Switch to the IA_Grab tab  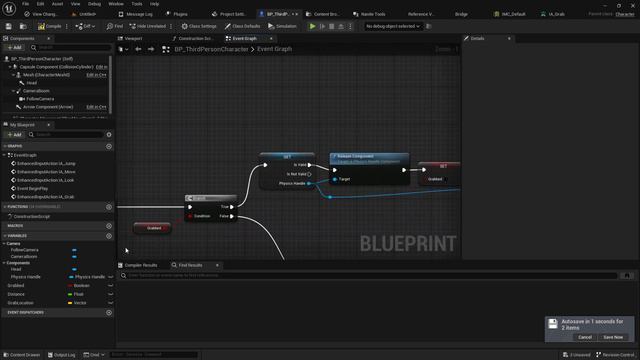[x=553, y=14]
